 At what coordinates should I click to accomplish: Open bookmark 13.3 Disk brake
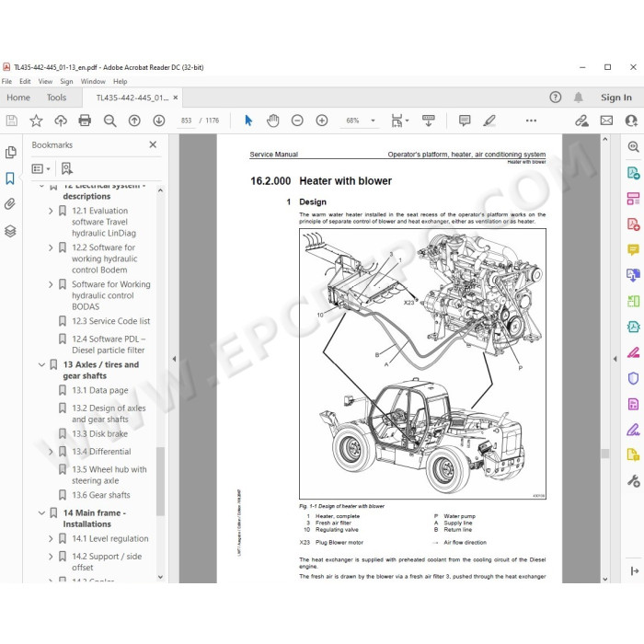pyautogui.click(x=99, y=433)
